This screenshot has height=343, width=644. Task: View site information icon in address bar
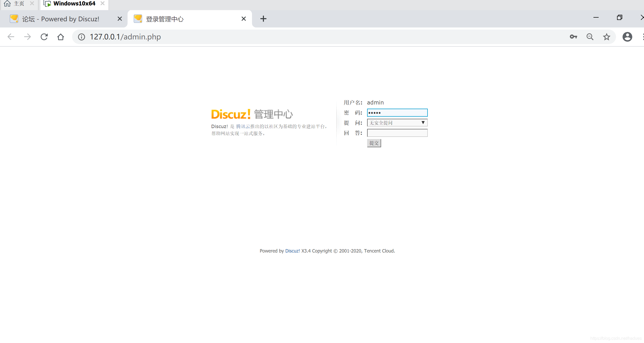[x=81, y=37]
